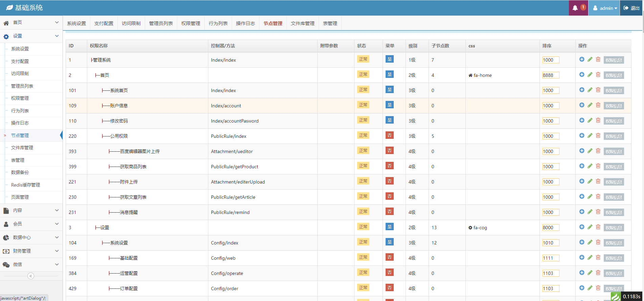
Task: Toggle 正常 status for 获取商品列表 row
Action: coord(363,166)
